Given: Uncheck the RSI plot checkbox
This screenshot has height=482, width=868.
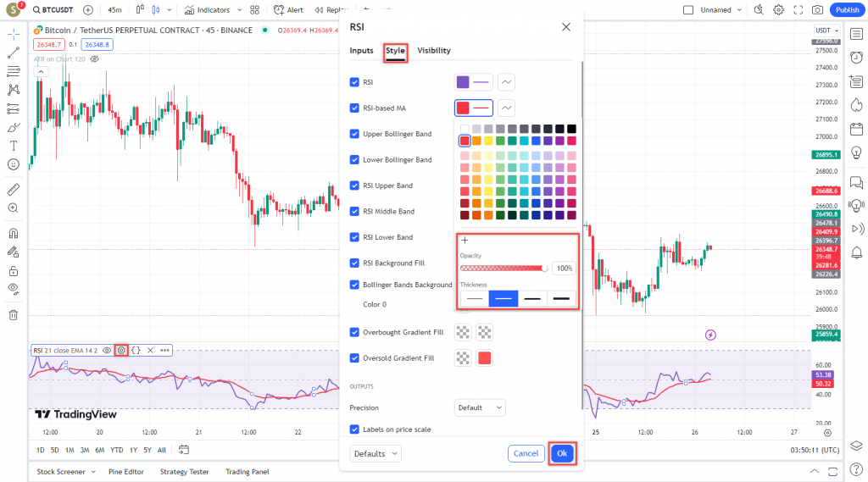Looking at the screenshot, I should click(x=354, y=82).
